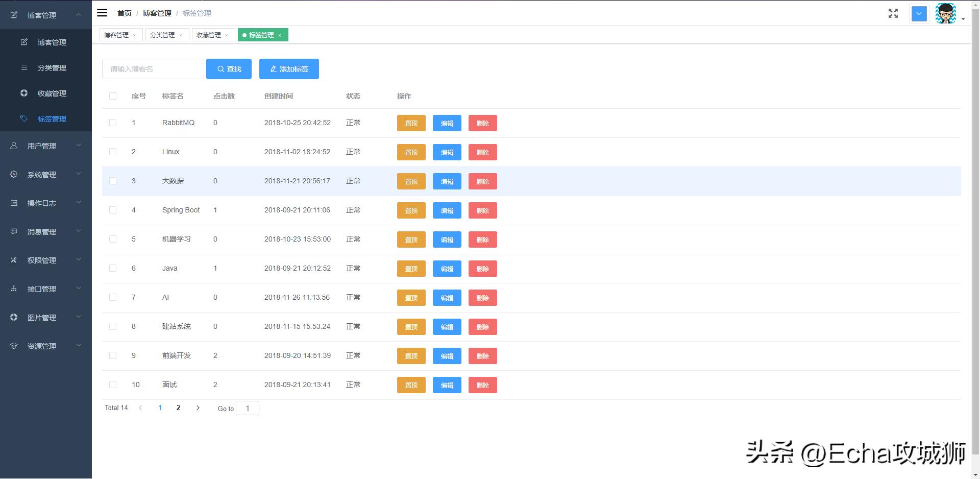
Task: Expand the 图片管理 menu chevron
Action: [x=79, y=317]
